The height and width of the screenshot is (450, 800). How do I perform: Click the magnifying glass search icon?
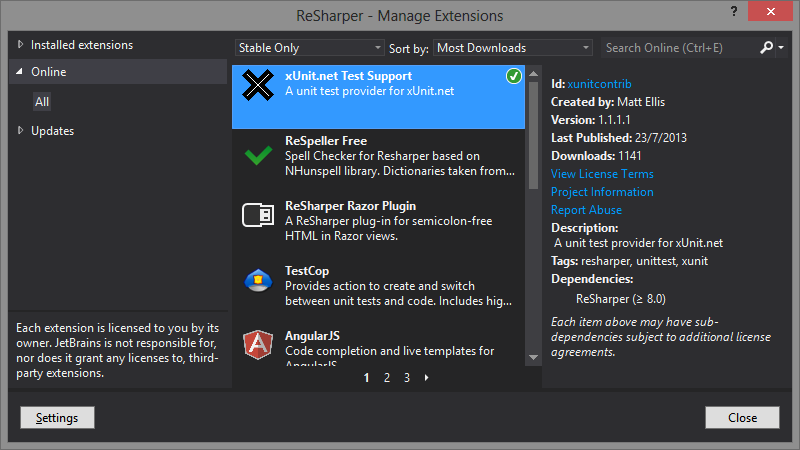click(766, 47)
